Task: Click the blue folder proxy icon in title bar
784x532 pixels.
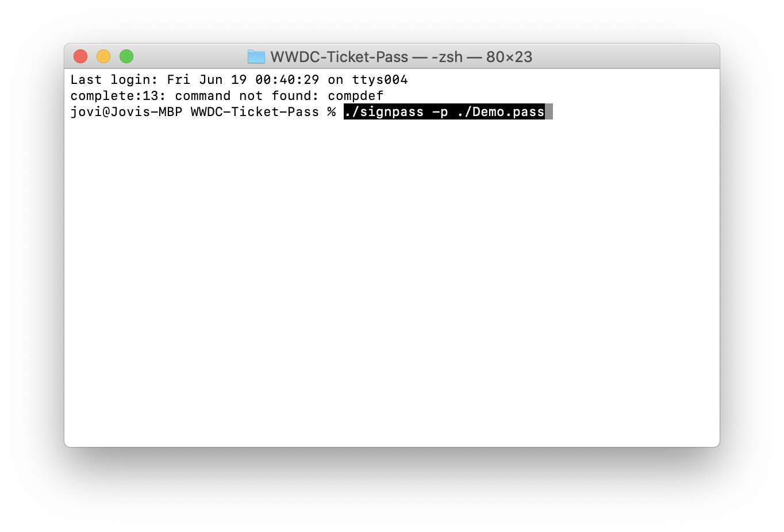Action: pos(256,56)
